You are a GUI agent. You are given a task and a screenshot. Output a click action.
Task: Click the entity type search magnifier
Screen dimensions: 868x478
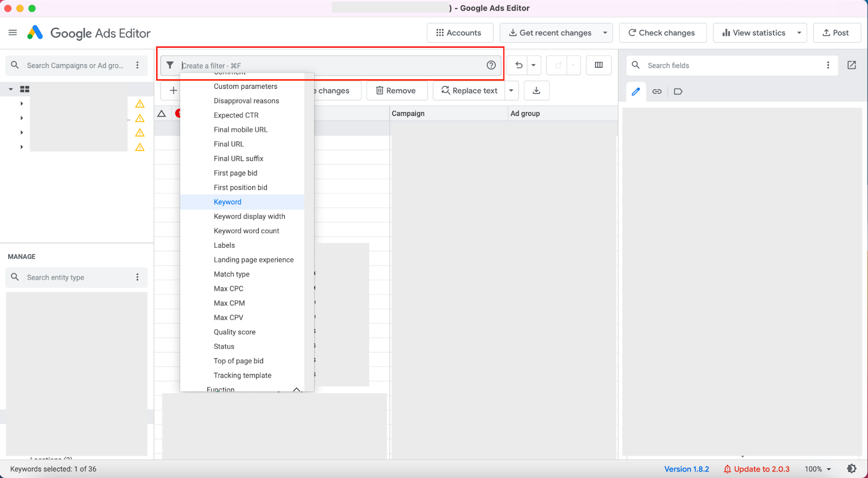(15, 277)
